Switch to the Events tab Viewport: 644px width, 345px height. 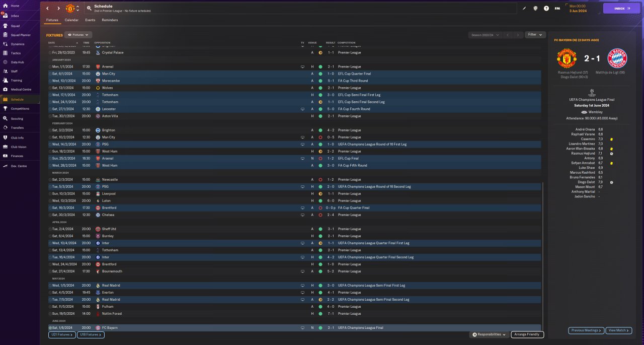click(x=90, y=20)
